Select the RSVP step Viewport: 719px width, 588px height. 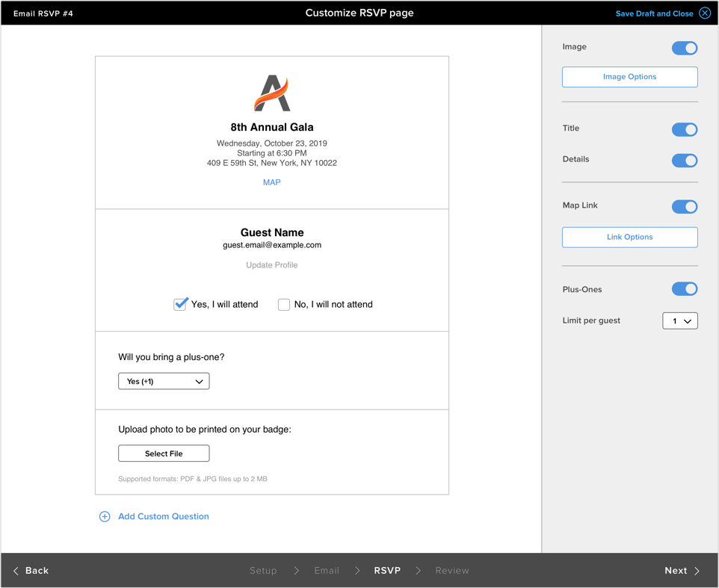[387, 571]
